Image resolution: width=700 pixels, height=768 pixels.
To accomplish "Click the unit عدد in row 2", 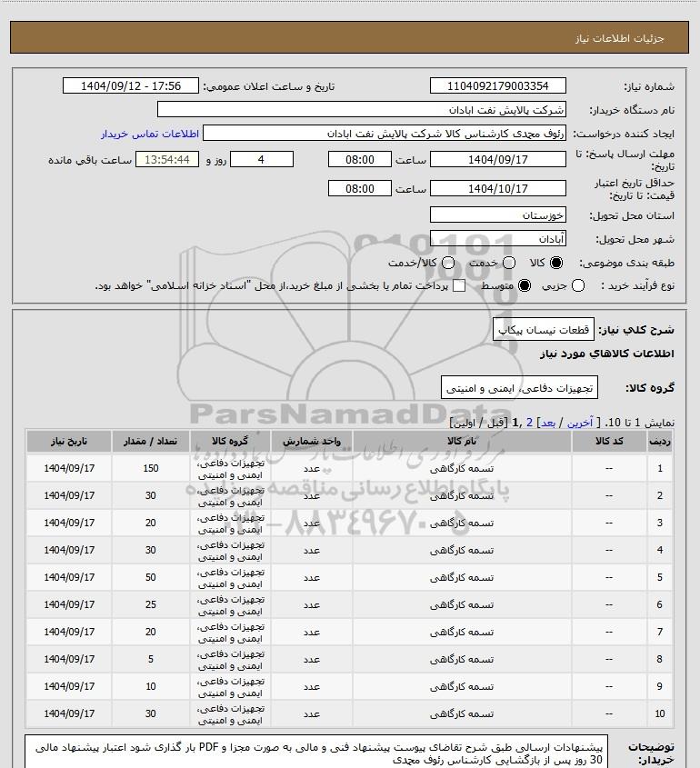I will pyautogui.click(x=312, y=495).
